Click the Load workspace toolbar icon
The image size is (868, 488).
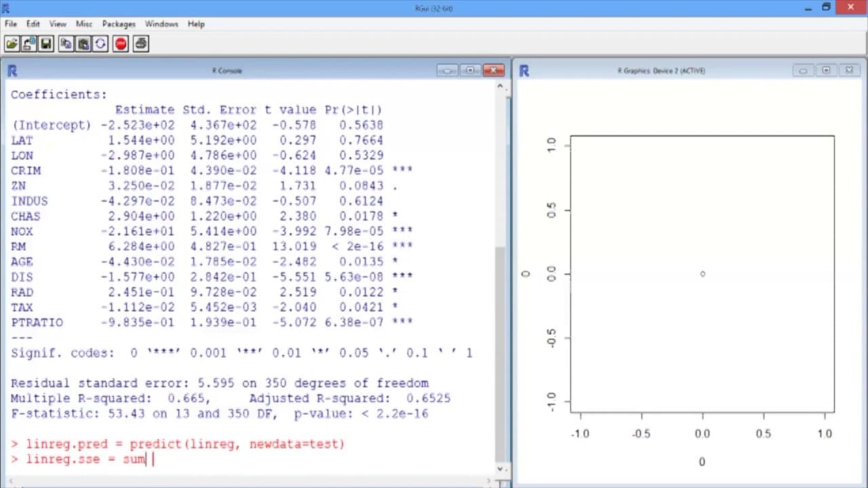(29, 44)
